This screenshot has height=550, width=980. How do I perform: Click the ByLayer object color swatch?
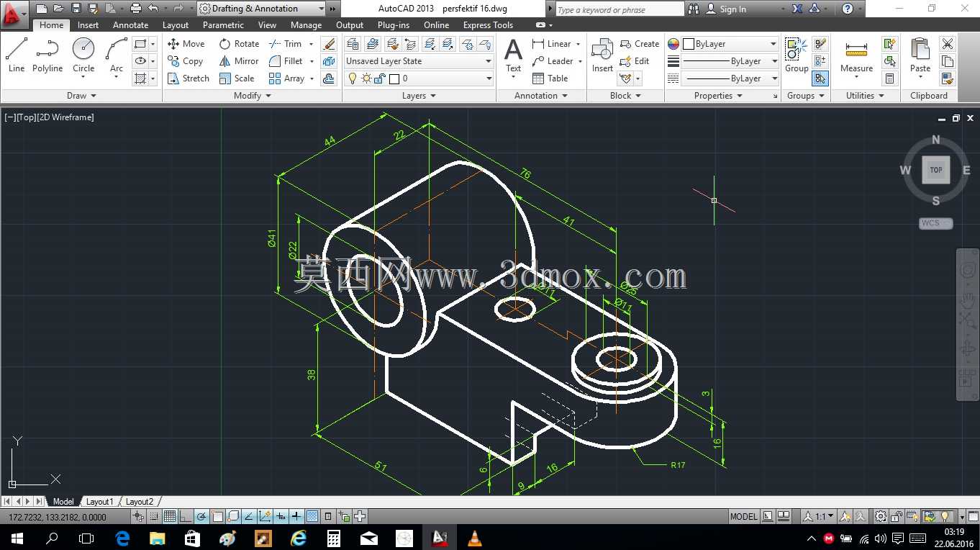coord(689,44)
